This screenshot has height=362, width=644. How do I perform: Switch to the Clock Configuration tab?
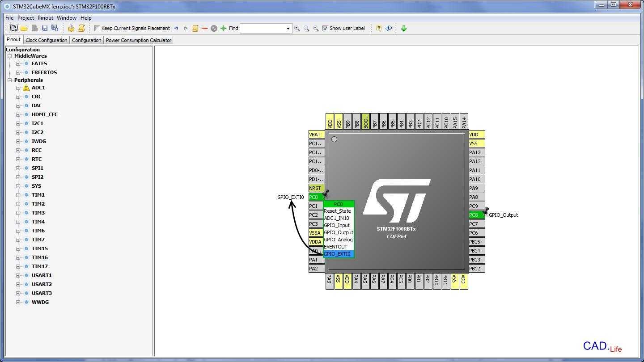coord(46,40)
